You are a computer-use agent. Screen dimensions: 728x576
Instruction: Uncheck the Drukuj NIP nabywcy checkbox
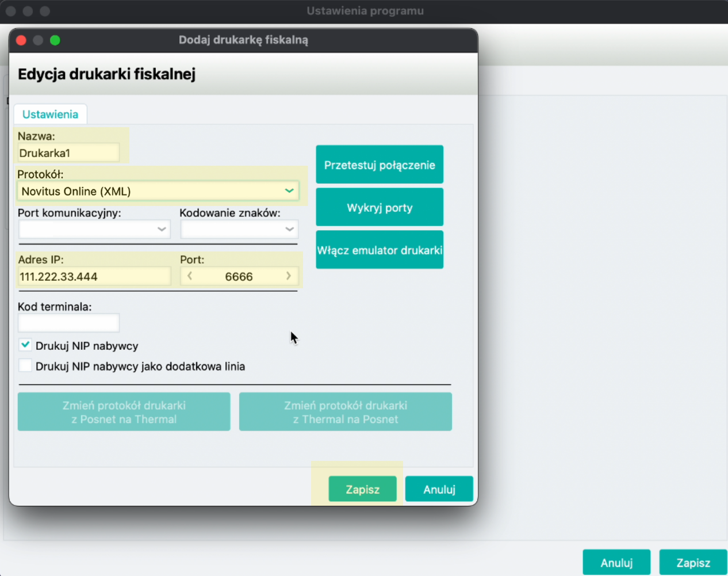click(x=25, y=345)
